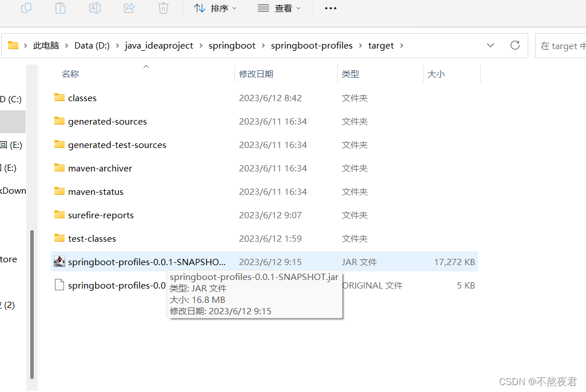586x392 pixels.
Task: Click the 17,272 KB size cell
Action: (x=454, y=262)
